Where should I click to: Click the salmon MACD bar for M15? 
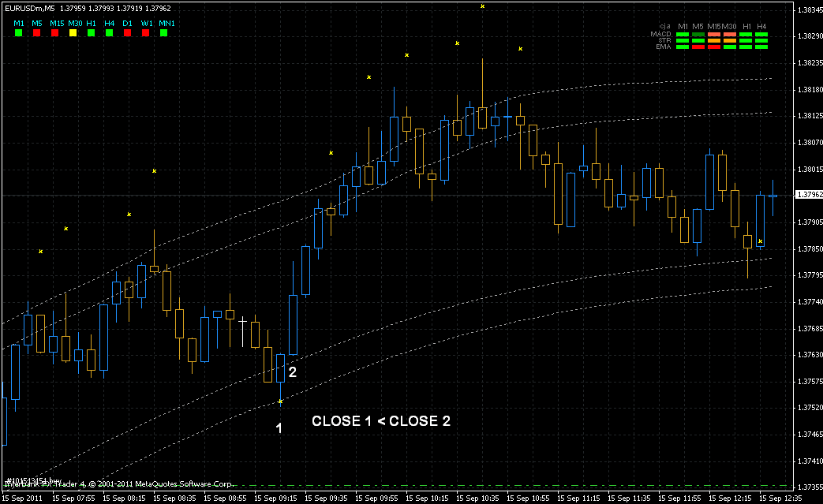(x=714, y=34)
